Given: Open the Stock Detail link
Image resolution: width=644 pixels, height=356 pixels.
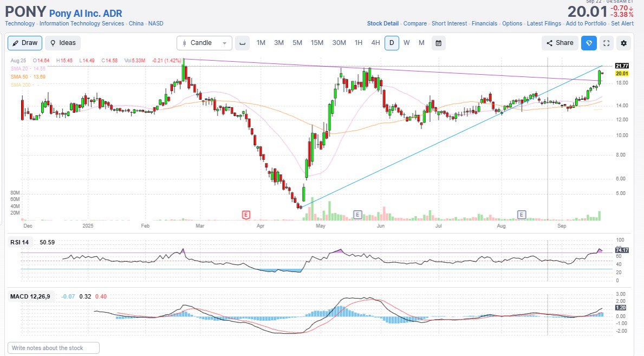Looking at the screenshot, I should pos(383,23).
